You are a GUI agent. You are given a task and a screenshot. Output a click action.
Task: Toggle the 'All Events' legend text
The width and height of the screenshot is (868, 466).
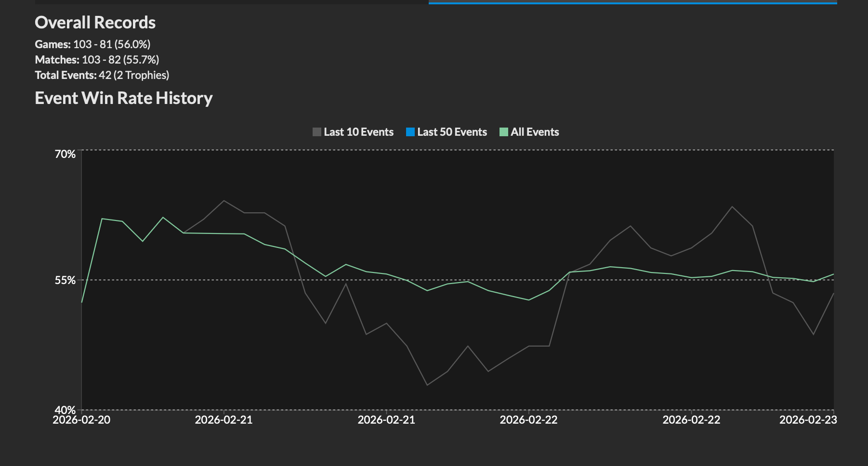tap(535, 132)
